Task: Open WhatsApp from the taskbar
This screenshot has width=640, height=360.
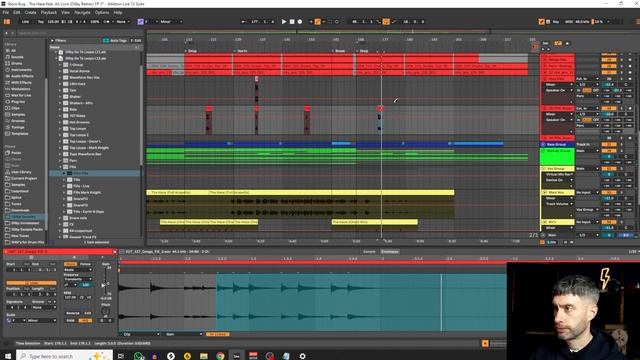Action: coord(139,356)
